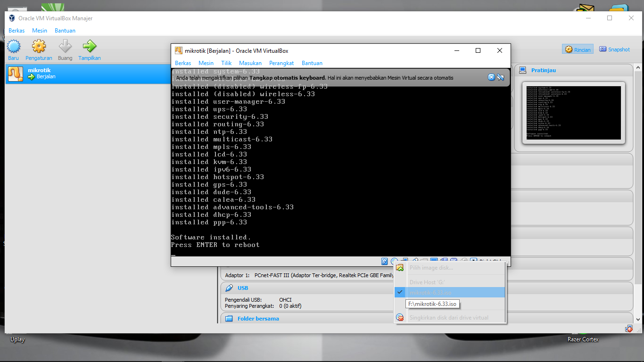This screenshot has height=362, width=644.
Task: Click the optical disk icon in VM status bar
Action: (x=395, y=260)
